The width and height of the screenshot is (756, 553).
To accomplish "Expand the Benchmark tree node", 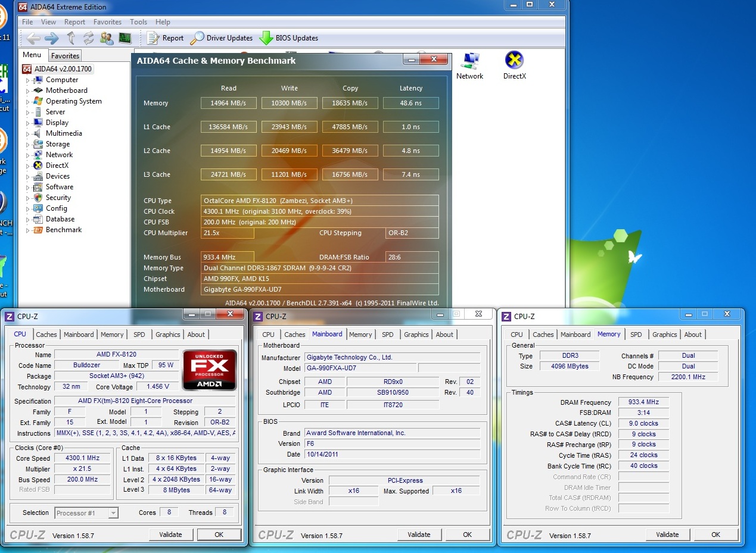I will tap(27, 230).
